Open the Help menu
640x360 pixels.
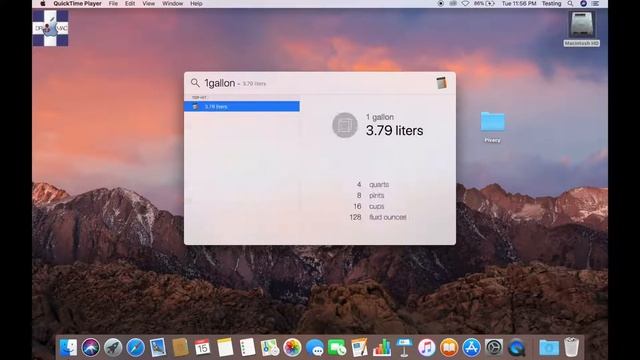pyautogui.click(x=196, y=4)
